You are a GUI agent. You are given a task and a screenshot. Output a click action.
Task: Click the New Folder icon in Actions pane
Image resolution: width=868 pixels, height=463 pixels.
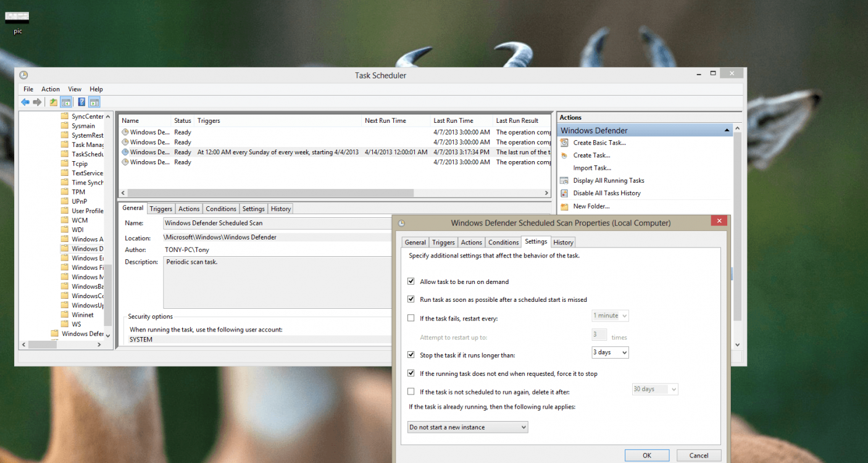[564, 206]
